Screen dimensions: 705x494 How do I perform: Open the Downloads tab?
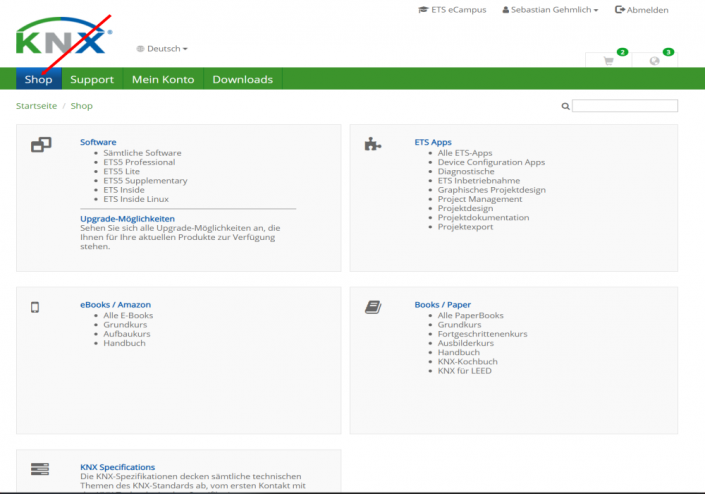point(242,80)
